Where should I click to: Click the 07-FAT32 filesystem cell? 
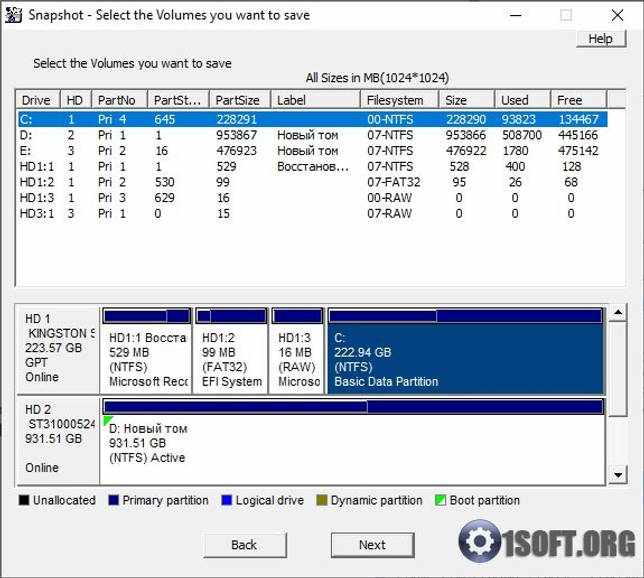[393, 182]
